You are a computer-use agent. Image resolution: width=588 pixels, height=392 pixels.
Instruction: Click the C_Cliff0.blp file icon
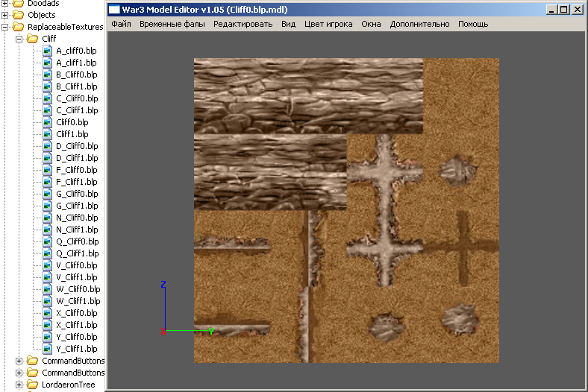click(47, 98)
